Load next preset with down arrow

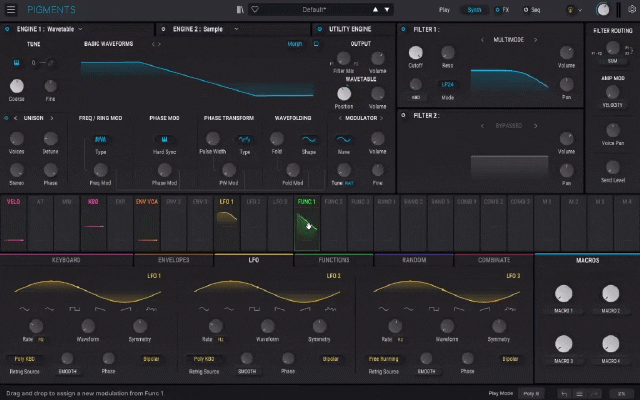[x=387, y=9]
